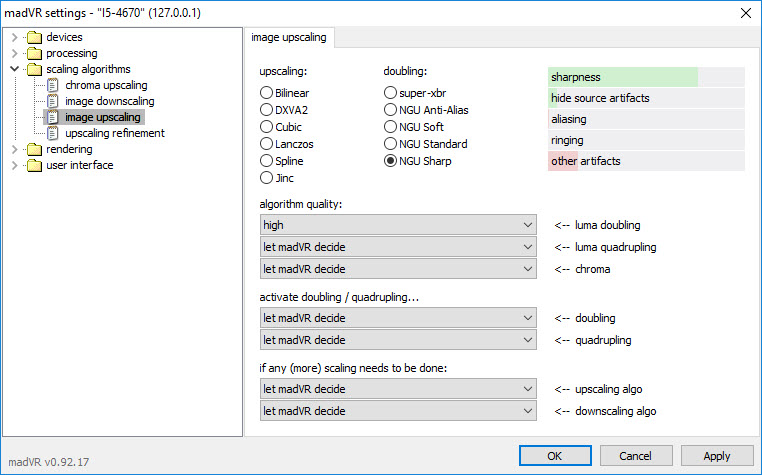Open the devices folder icon
Image resolution: width=762 pixels, height=475 pixels.
(x=35, y=37)
